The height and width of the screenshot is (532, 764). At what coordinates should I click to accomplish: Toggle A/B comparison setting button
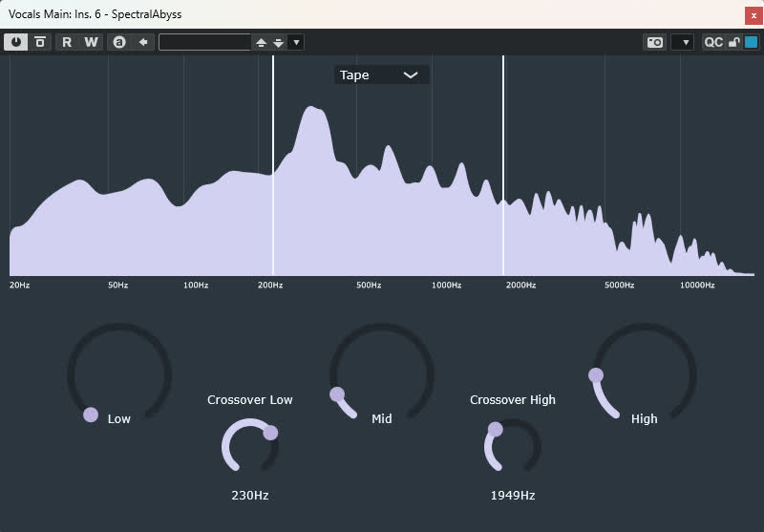tap(119, 42)
